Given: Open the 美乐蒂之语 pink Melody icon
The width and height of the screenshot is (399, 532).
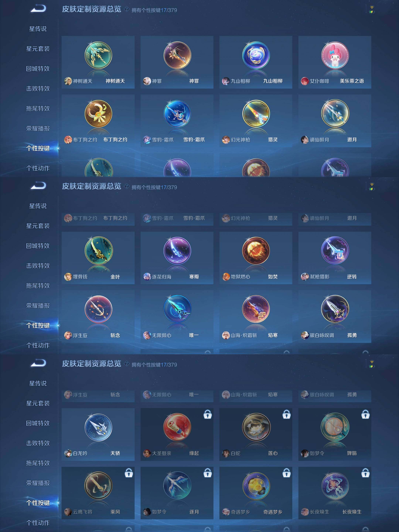Looking at the screenshot, I should click(335, 55).
